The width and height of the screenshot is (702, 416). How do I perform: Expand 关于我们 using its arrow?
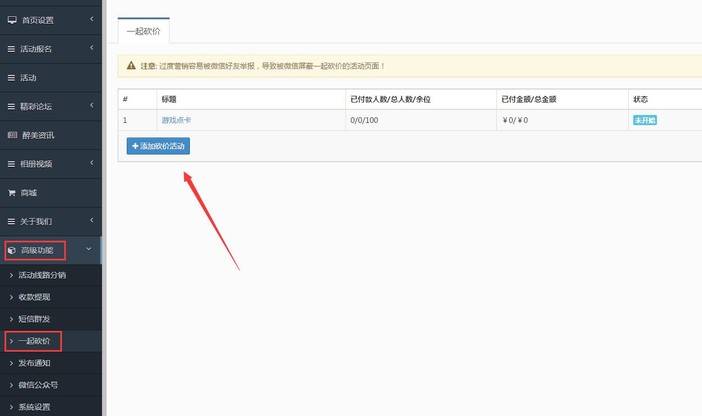point(91,221)
